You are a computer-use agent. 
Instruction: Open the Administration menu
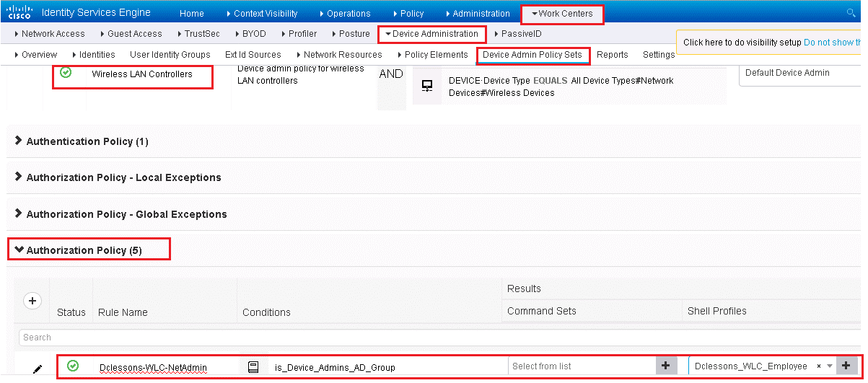478,14
